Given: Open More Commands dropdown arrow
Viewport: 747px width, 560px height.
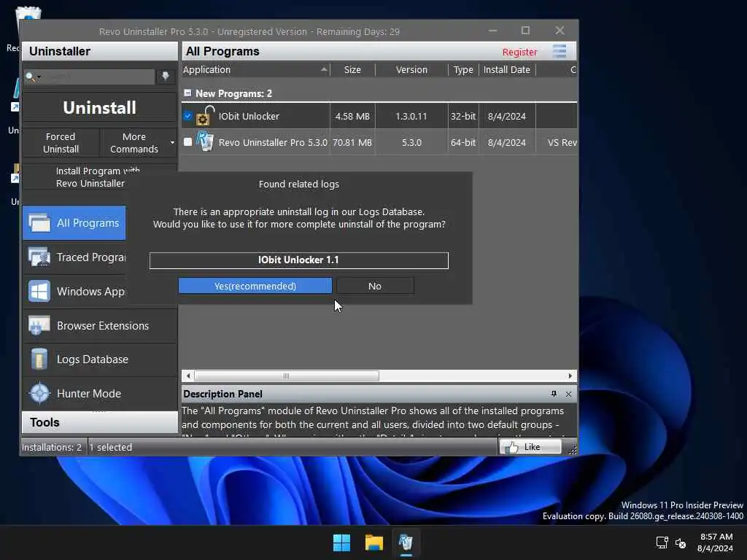Looking at the screenshot, I should point(172,142).
